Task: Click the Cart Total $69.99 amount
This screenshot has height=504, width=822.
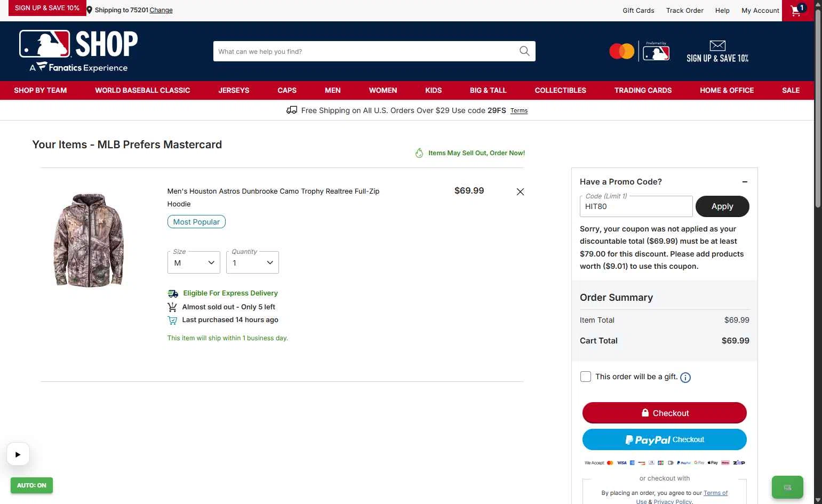Action: pos(735,341)
